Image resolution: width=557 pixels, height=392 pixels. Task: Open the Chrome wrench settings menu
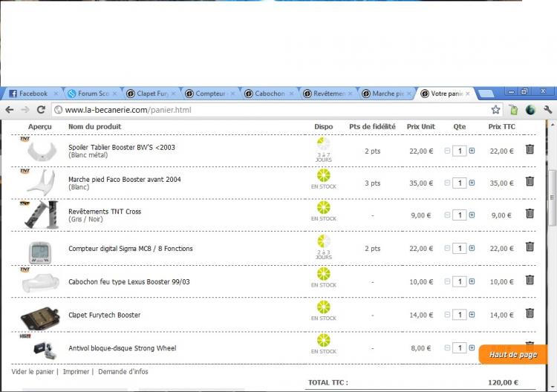[547, 110]
